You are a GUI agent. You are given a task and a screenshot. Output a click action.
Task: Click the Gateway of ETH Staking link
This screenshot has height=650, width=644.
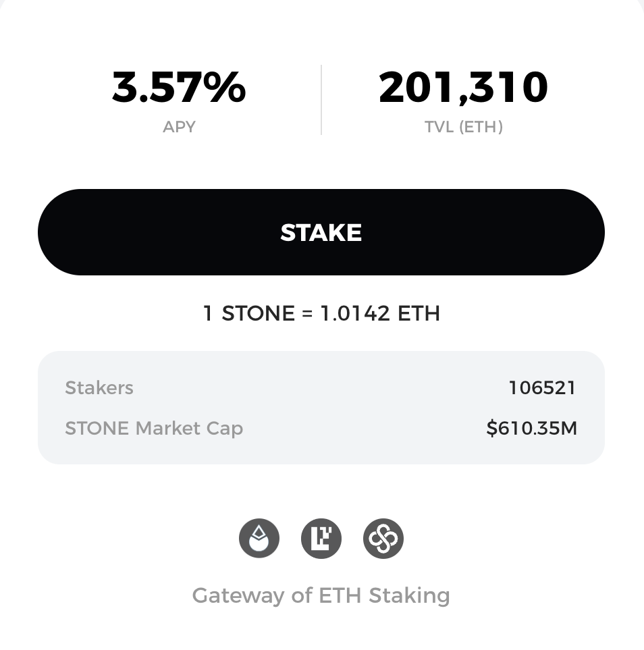pos(321,595)
